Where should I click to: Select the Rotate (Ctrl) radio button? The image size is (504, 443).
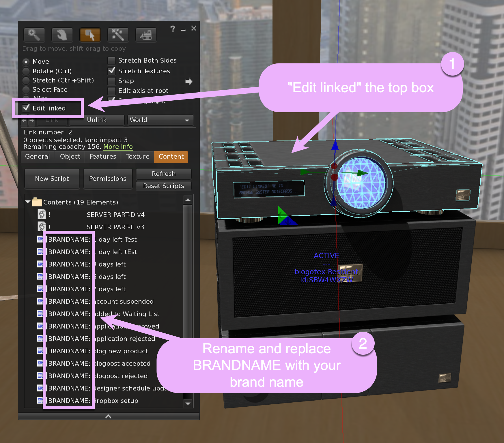pos(26,71)
